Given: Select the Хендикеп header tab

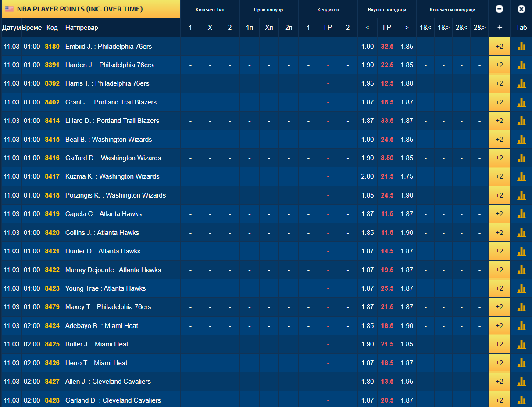Looking at the screenshot, I should [328, 10].
